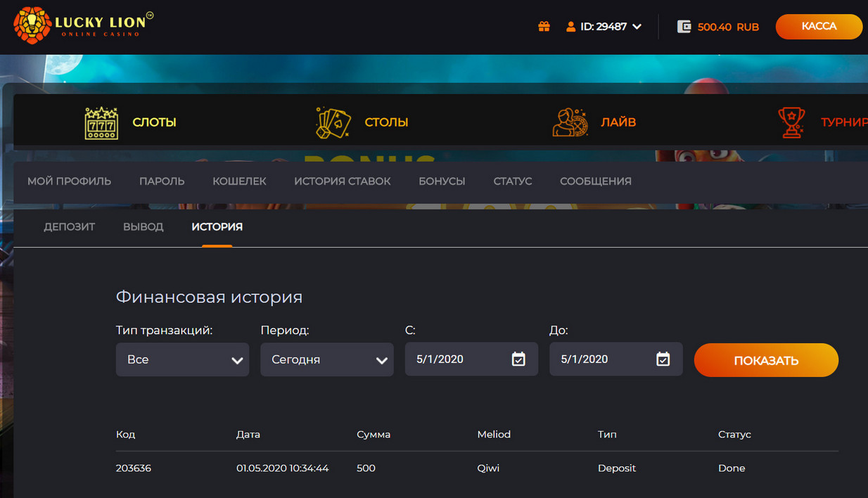
Task: Open calendar picker in the С date field
Action: point(518,359)
